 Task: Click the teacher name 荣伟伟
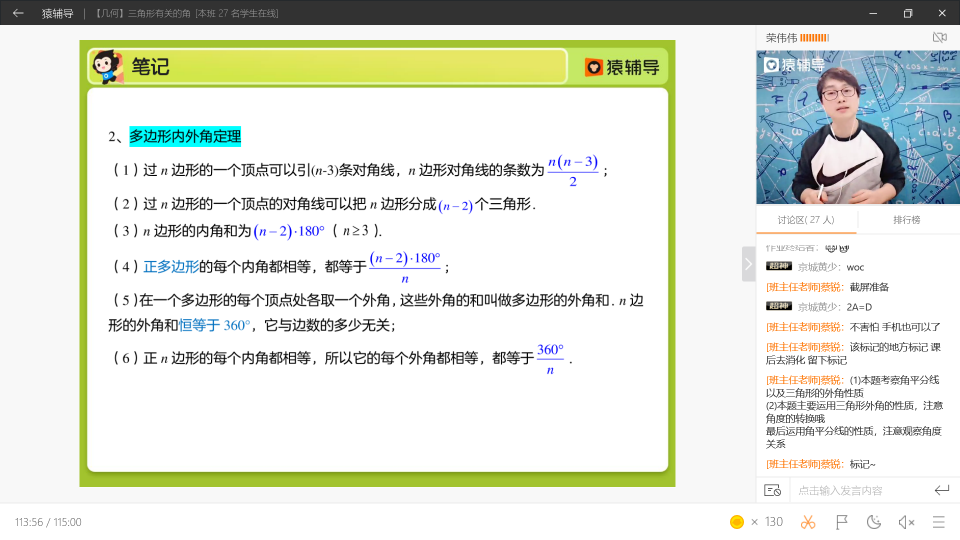[783, 37]
